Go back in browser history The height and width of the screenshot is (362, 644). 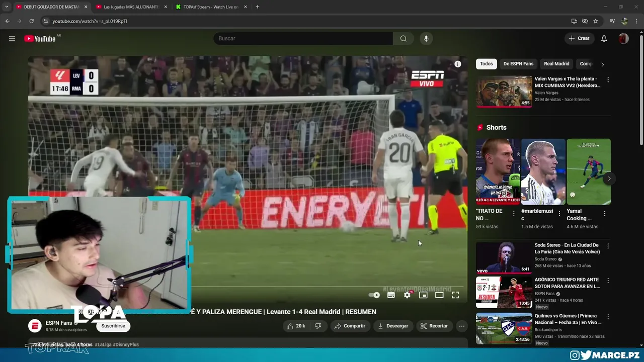coord(7,21)
